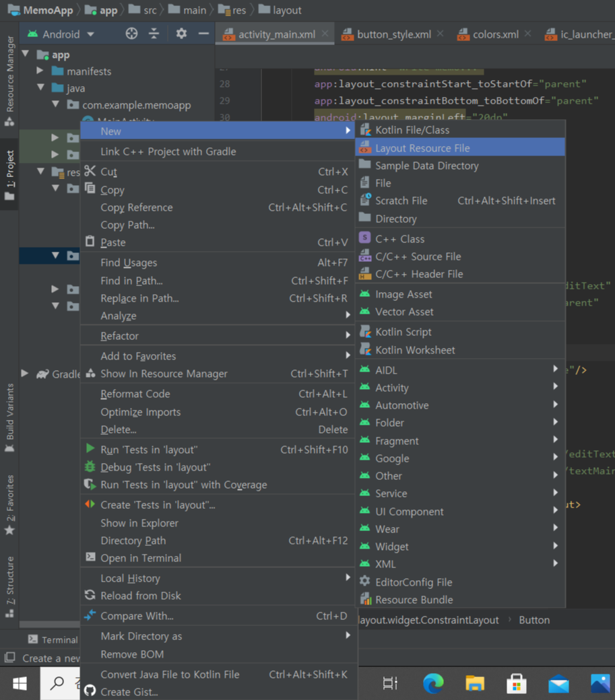The image size is (615, 700).
Task: Expand the manifests folder
Action: (40, 71)
